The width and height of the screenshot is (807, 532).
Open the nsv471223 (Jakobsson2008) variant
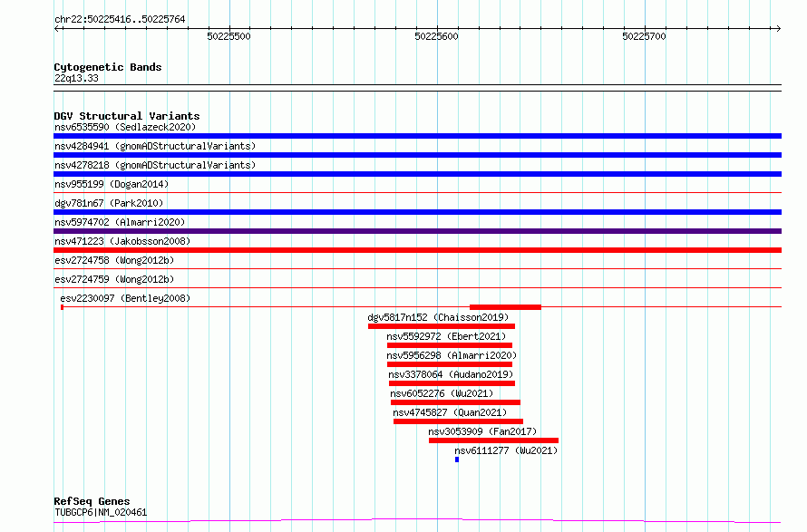[122, 241]
